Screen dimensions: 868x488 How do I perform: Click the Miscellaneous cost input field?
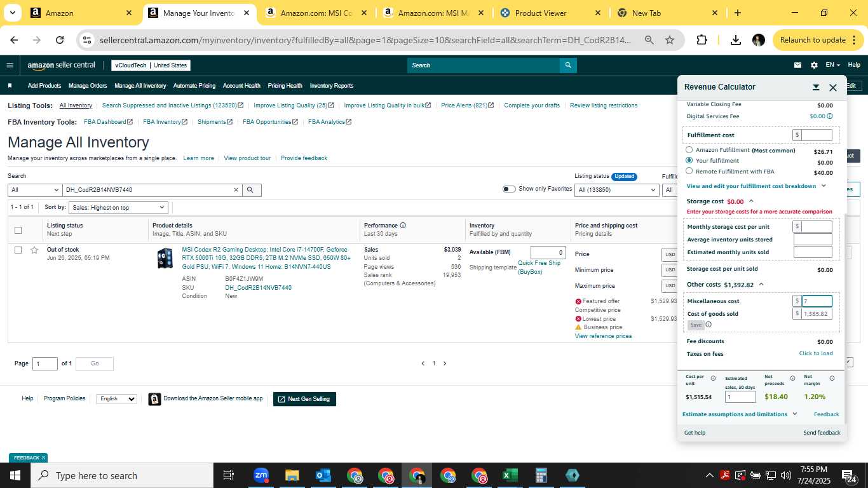coord(817,301)
